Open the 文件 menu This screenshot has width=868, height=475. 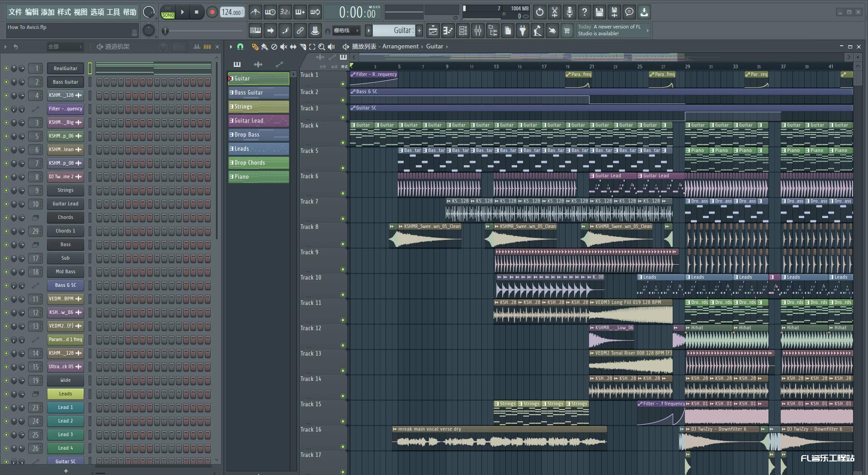[x=15, y=12]
